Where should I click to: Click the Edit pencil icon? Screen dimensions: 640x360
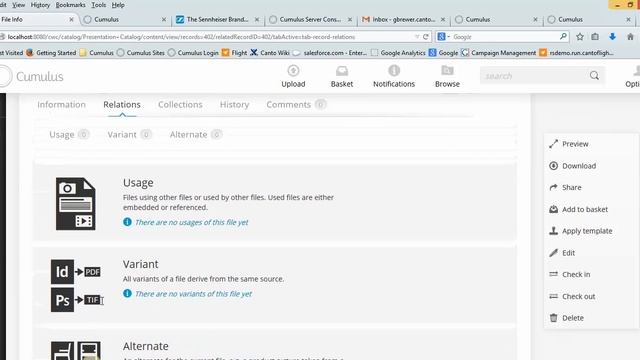553,253
